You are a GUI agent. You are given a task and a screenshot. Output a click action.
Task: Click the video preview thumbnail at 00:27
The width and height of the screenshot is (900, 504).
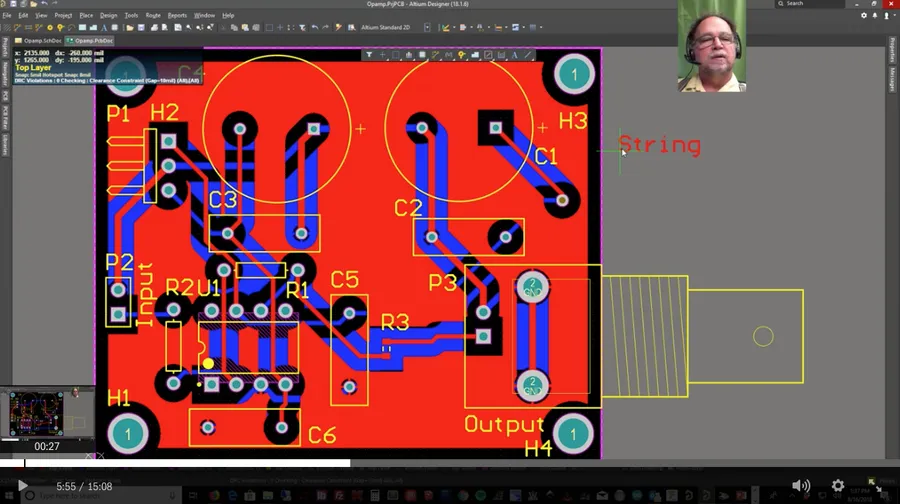47,413
